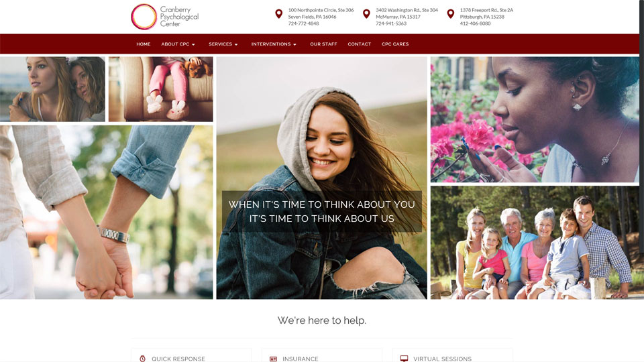Screen dimensions: 644x362
Task: Call the Pittsburgh number 412-406-8080
Action: pyautogui.click(x=475, y=23)
